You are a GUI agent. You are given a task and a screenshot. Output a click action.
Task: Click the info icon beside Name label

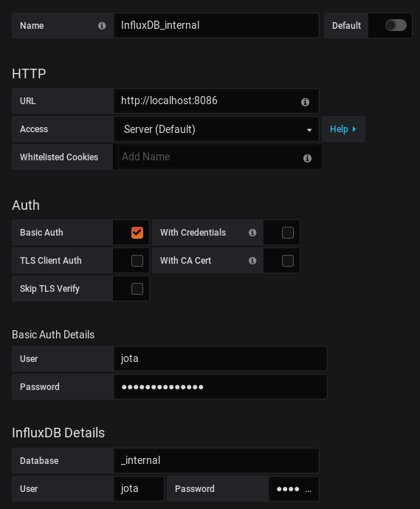coord(102,26)
